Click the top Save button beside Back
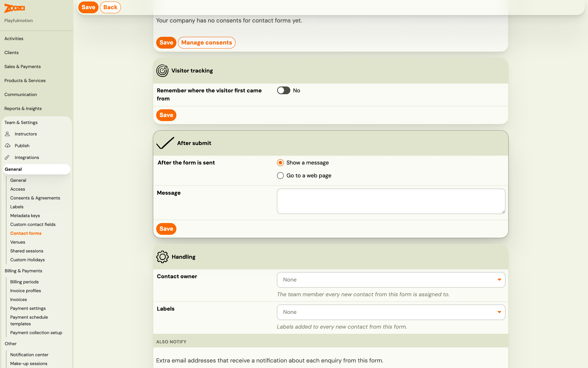This screenshot has width=588, height=368. click(x=88, y=7)
